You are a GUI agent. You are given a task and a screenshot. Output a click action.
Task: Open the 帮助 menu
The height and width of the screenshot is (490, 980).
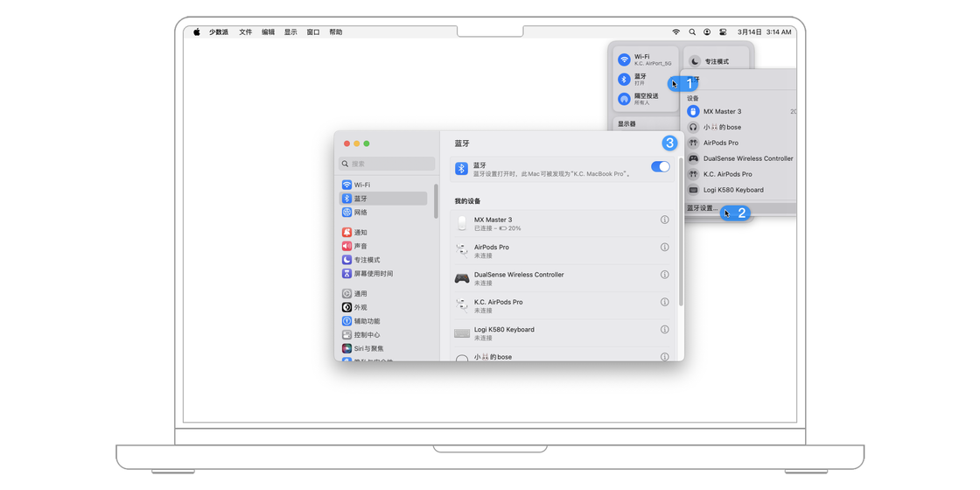(336, 31)
